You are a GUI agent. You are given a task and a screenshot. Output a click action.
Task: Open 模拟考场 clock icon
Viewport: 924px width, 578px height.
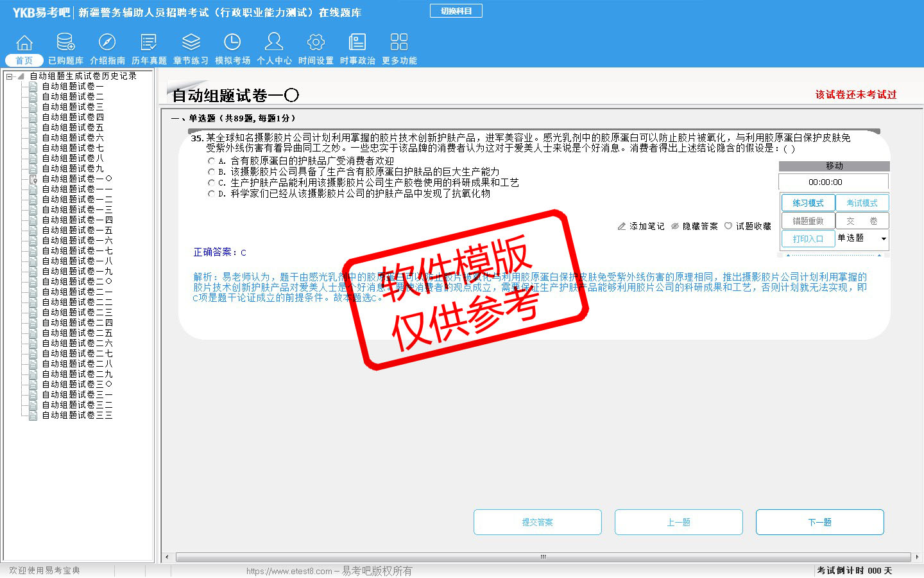232,43
